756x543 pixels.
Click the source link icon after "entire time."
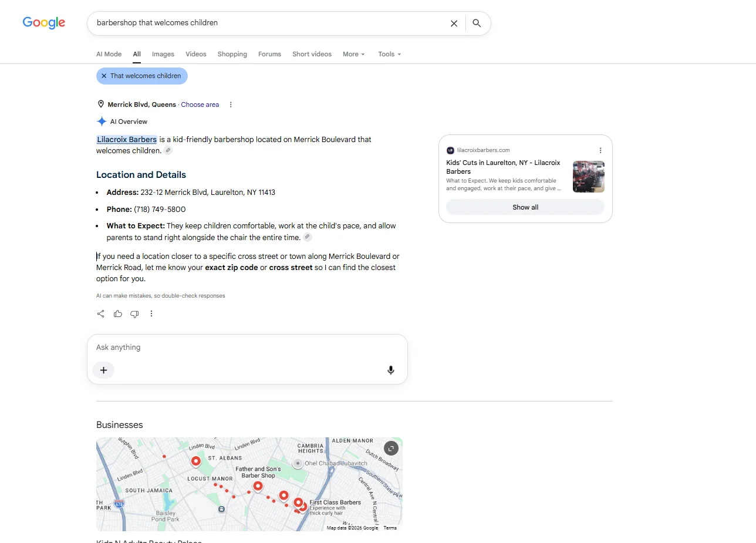coord(308,237)
